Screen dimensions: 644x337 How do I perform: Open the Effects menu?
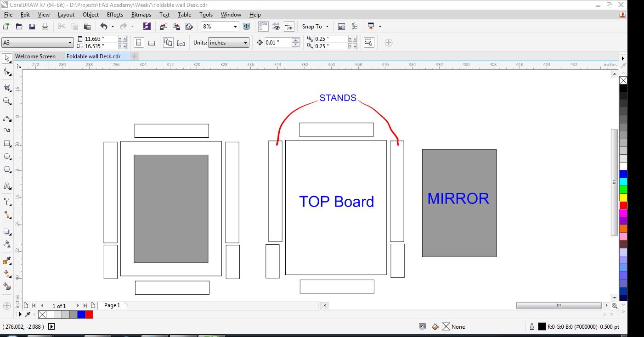115,15
